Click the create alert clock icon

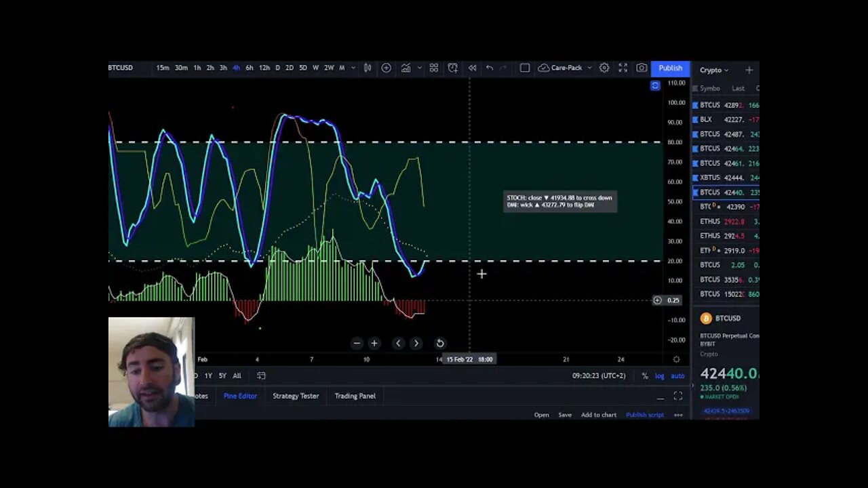tap(452, 68)
